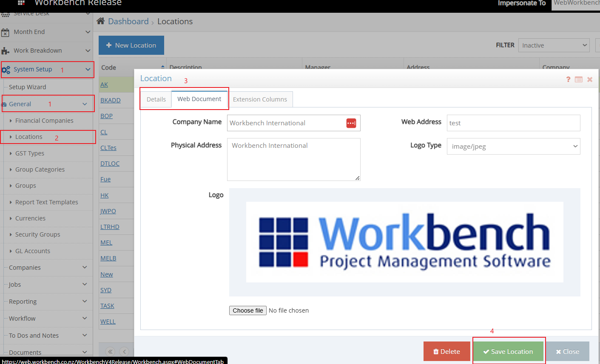Open GST Types menu item
This screenshot has width=600, height=364.
click(x=30, y=153)
